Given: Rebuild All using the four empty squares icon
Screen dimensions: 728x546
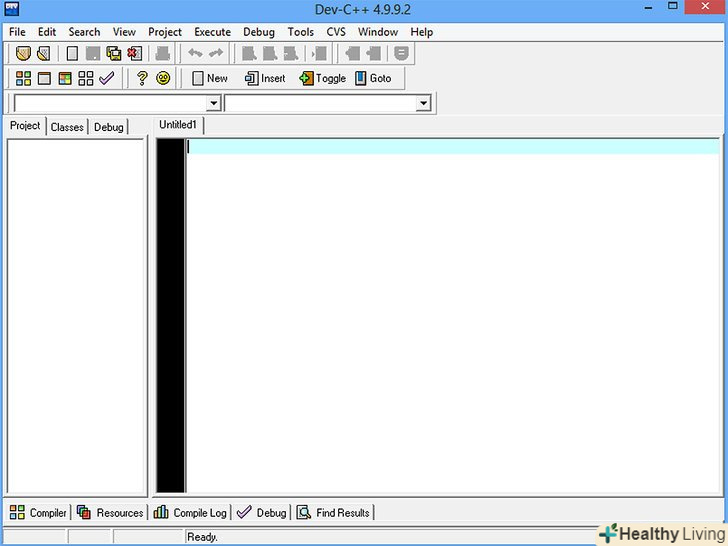Looking at the screenshot, I should (85, 78).
